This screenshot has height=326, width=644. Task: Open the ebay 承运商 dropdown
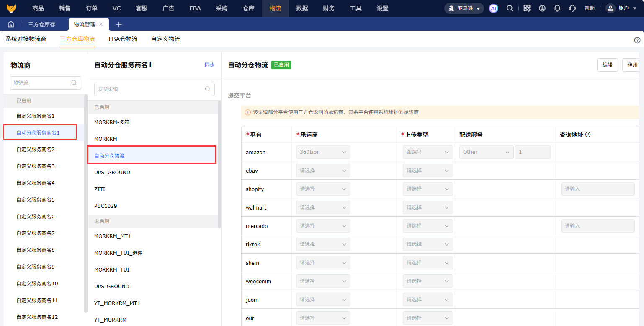pyautogui.click(x=323, y=171)
